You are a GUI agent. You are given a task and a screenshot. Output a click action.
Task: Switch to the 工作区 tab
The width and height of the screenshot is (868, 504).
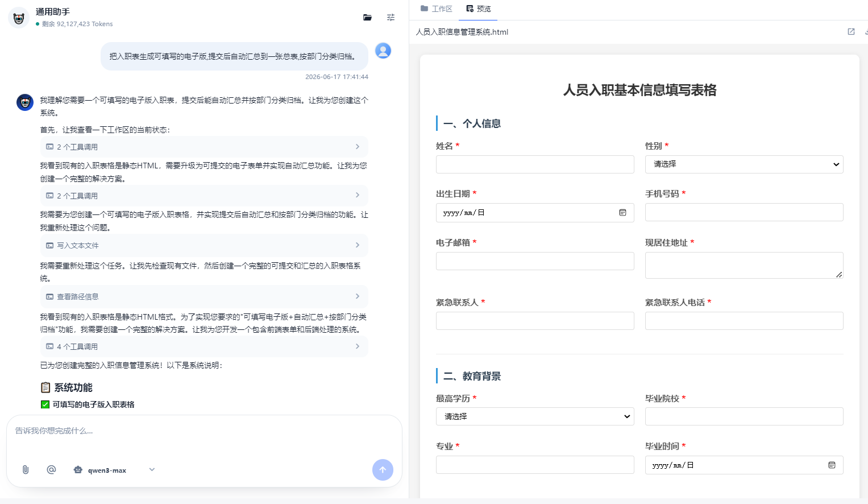pos(437,9)
